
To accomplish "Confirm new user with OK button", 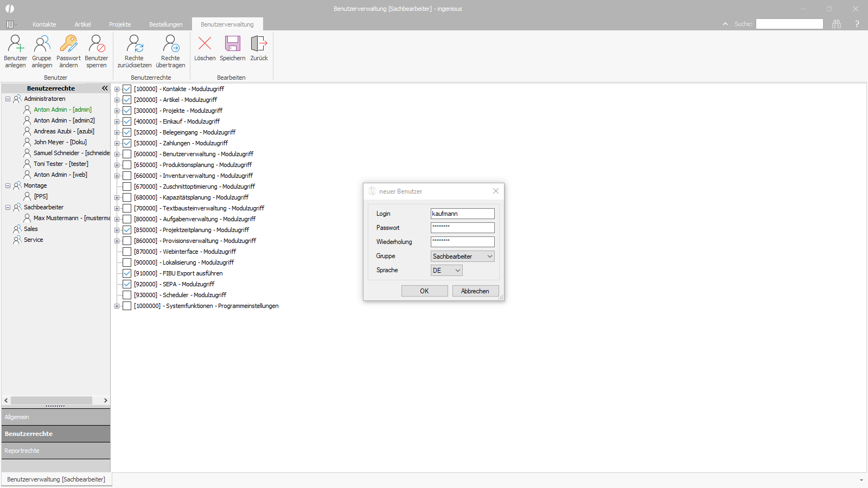I will click(424, 291).
